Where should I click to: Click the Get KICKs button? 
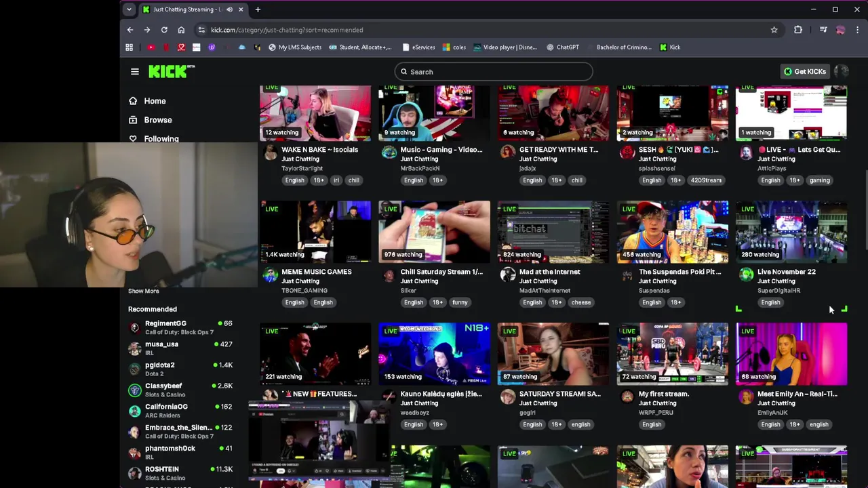(x=805, y=71)
